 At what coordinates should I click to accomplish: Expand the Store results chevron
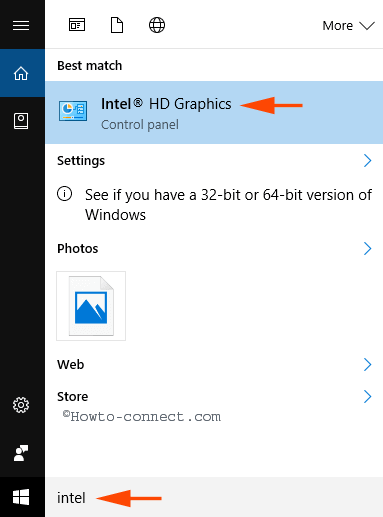tap(367, 397)
